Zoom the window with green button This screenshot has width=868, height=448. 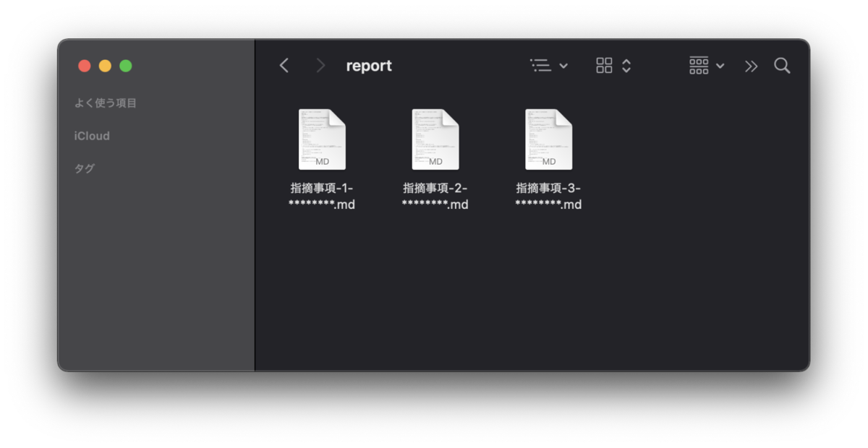[126, 66]
